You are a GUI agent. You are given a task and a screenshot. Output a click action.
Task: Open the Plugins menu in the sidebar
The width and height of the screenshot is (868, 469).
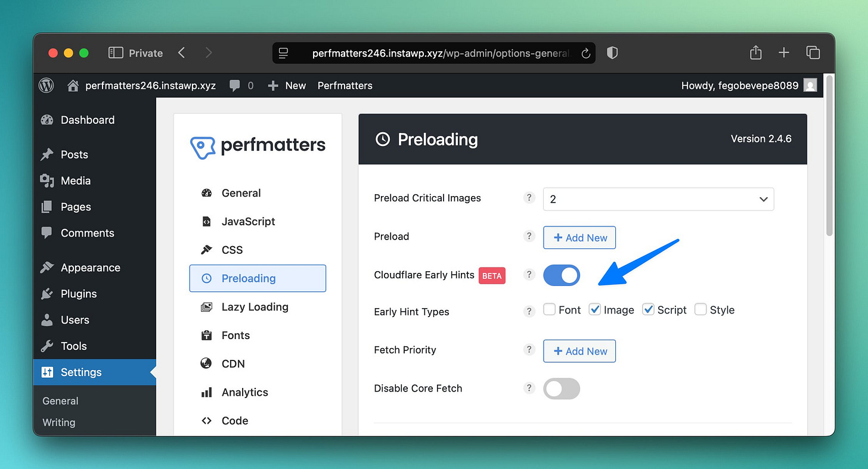pyautogui.click(x=95, y=294)
